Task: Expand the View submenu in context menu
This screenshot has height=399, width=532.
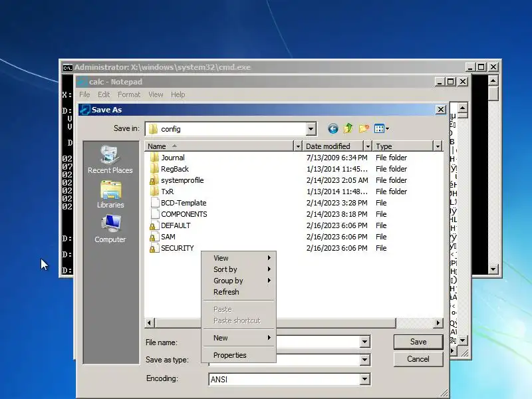Action: point(239,258)
